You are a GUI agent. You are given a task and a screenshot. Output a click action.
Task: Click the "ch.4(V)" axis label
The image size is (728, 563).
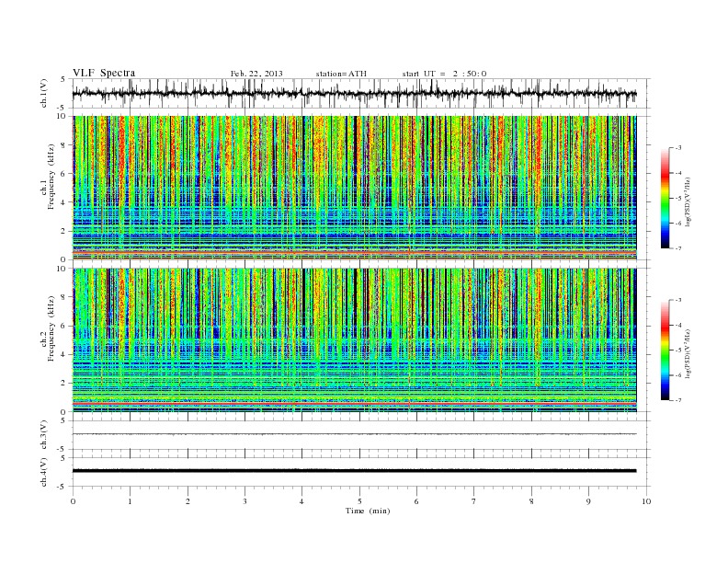pos(44,472)
